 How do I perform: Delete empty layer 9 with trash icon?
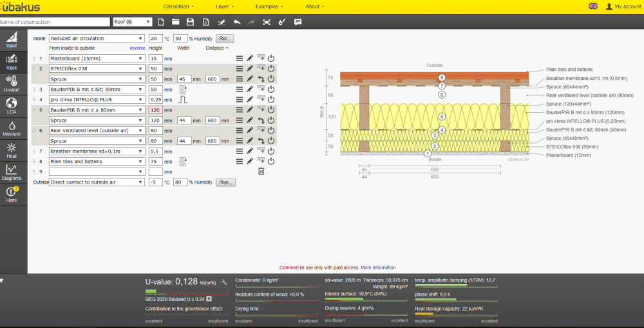point(261,171)
